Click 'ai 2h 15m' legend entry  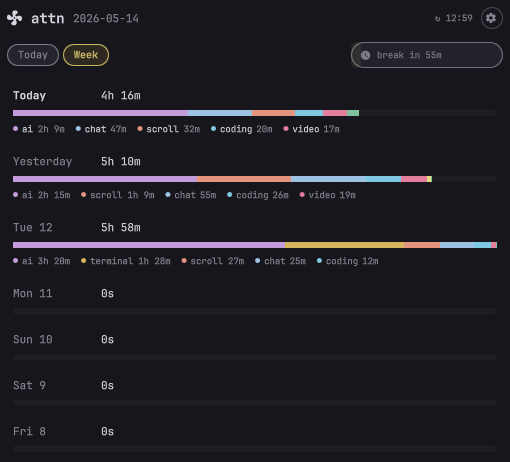click(x=42, y=195)
